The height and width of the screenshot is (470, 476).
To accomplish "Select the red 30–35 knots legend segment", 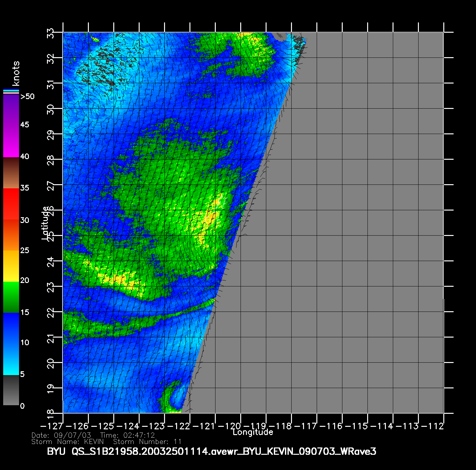I will [x=11, y=204].
